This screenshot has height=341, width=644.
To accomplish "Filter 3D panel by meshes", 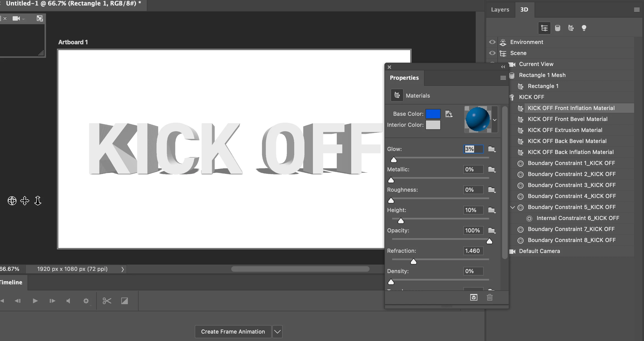I will click(x=558, y=28).
